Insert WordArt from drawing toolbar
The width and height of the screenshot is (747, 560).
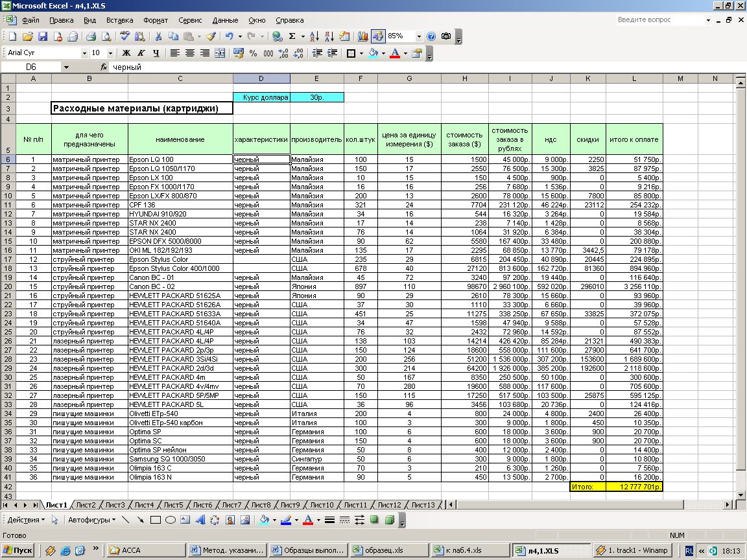pos(200,520)
